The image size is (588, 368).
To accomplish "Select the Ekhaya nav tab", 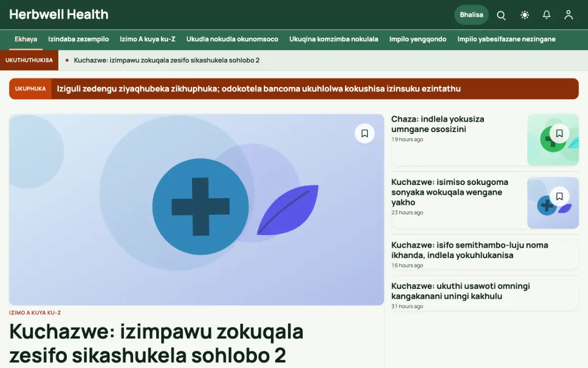I will 26,39.
